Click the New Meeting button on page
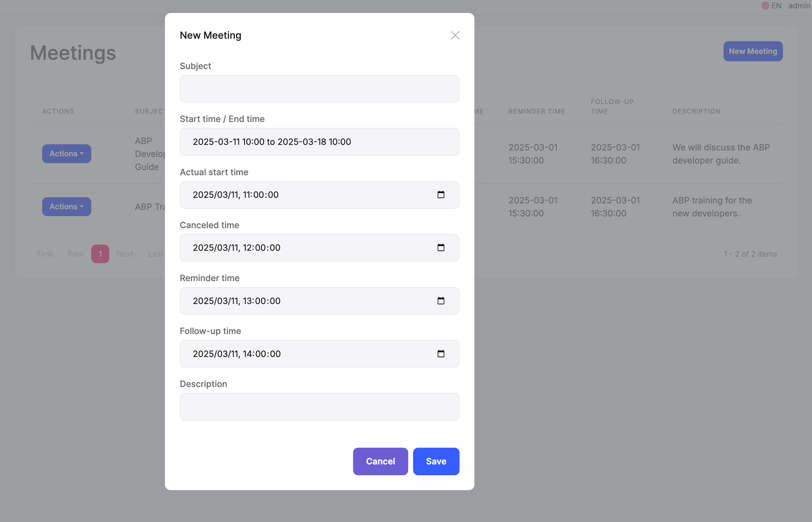The height and width of the screenshot is (522, 812). 753,51
